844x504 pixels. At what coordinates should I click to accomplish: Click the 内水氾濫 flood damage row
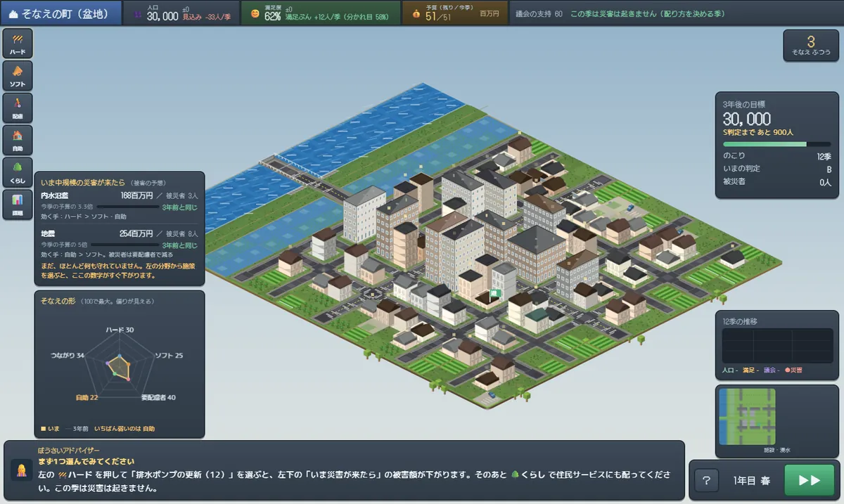119,195
